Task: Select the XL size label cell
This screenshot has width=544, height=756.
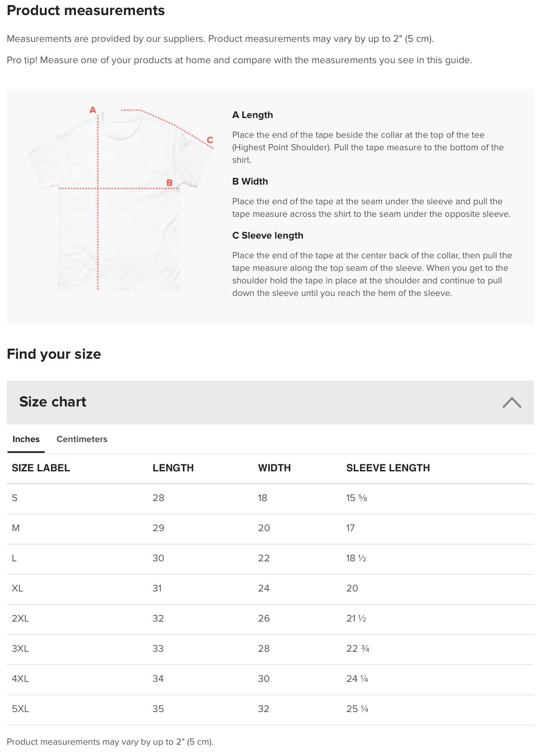Action: (x=18, y=589)
